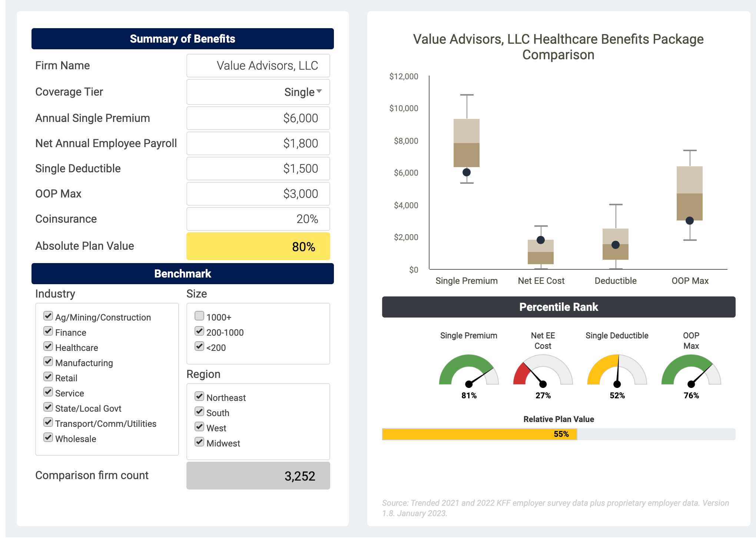The height and width of the screenshot is (538, 756).
Task: Click the Relative Plan Value progress bar
Action: [x=558, y=434]
